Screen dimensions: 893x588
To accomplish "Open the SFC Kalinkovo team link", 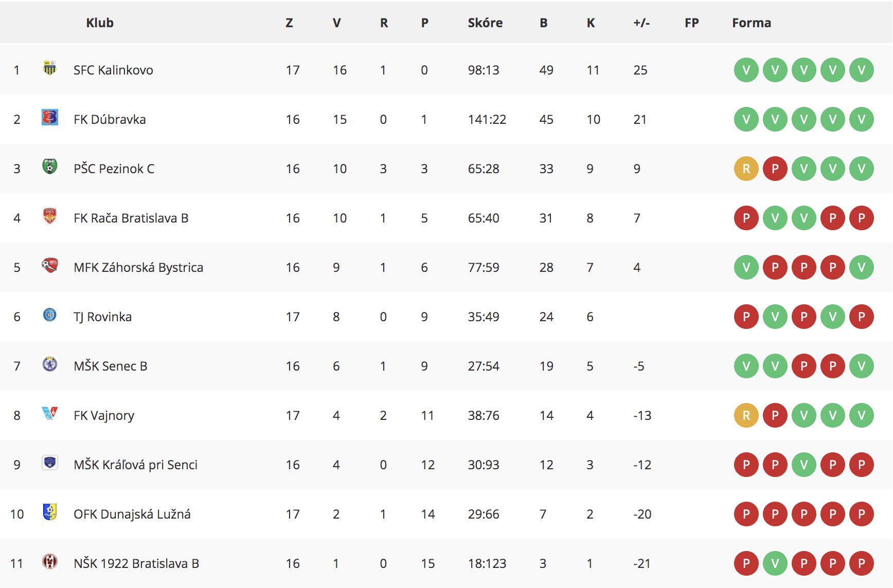I will click(113, 70).
